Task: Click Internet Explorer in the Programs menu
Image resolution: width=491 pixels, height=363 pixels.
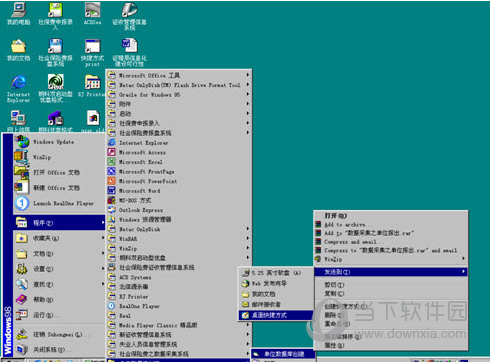Action: point(179,143)
